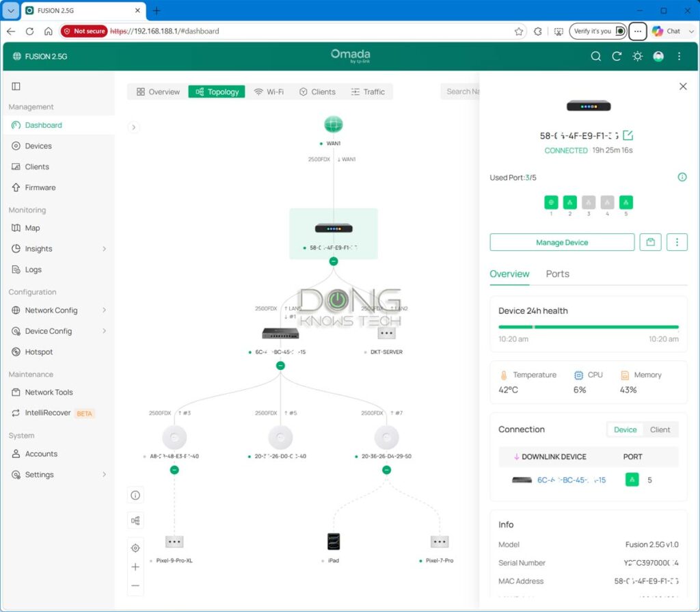This screenshot has width=700, height=612.
Task: Collapse clients under 20-36-26-D4-29-50 access point
Action: coord(387,470)
